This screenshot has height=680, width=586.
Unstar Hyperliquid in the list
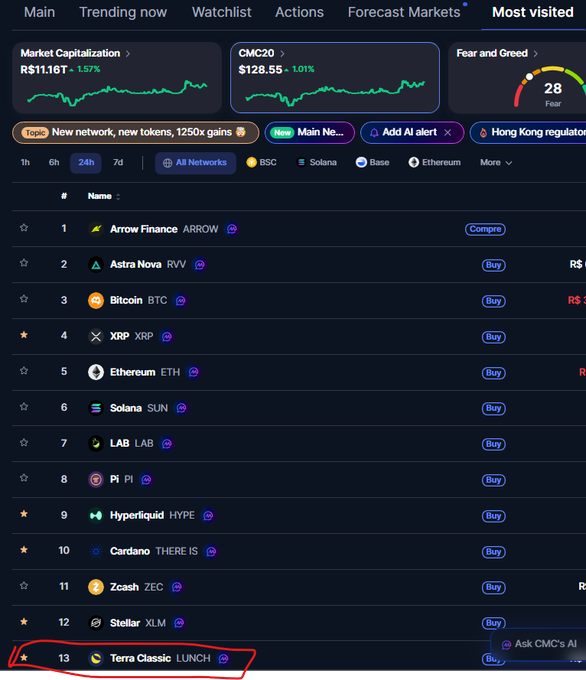pos(24,514)
